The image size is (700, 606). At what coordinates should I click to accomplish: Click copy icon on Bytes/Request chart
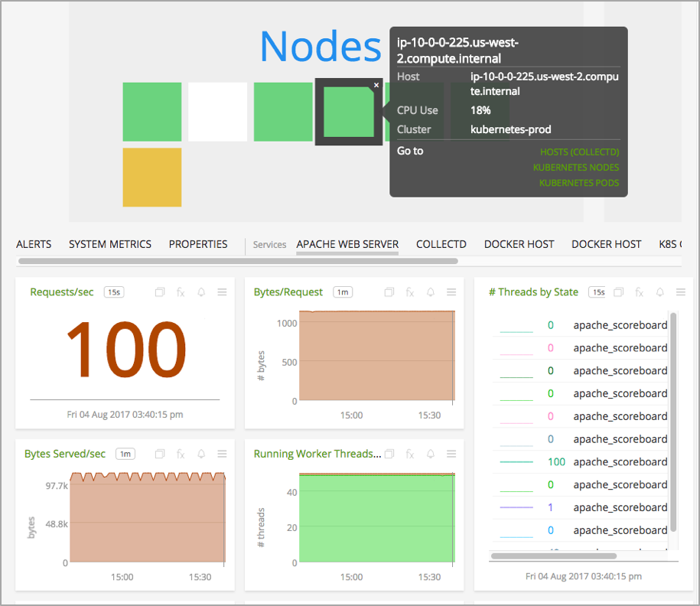(389, 292)
